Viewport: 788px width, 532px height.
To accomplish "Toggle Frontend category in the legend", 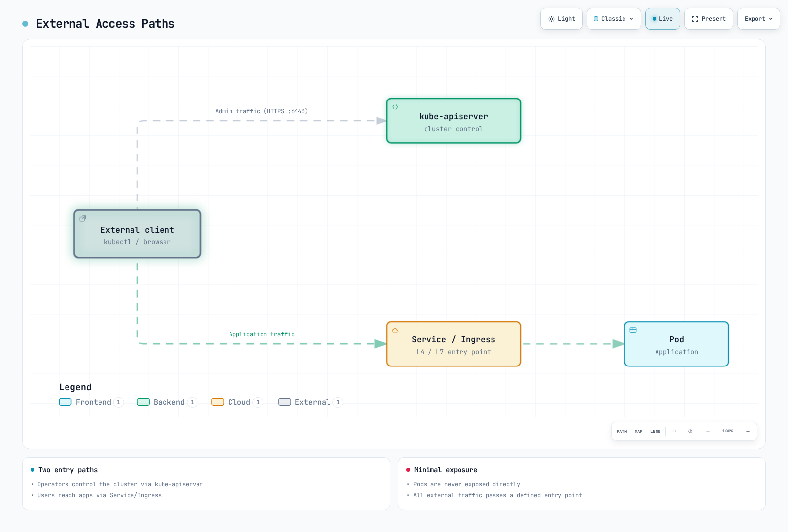I will coord(91,402).
